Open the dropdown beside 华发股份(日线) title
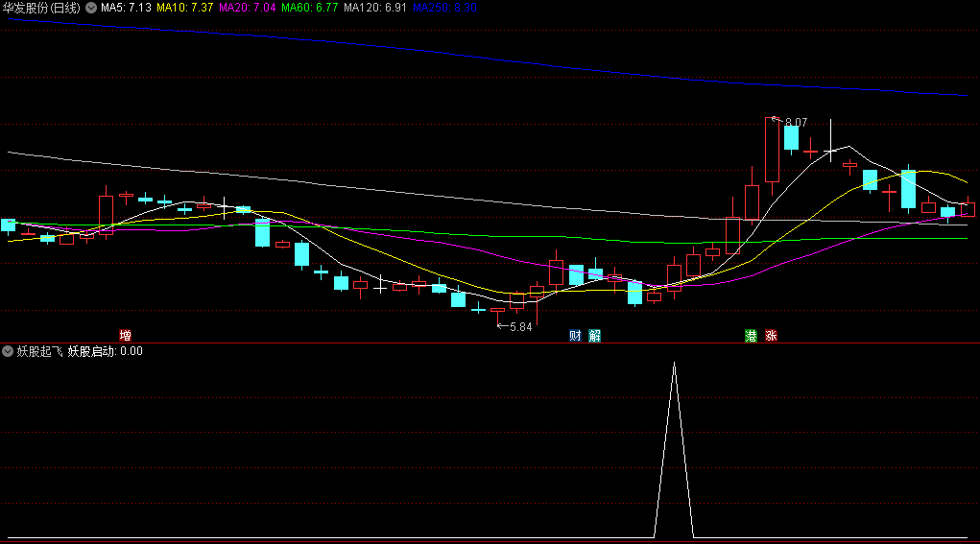The height and width of the screenshot is (544, 980). pos(91,8)
